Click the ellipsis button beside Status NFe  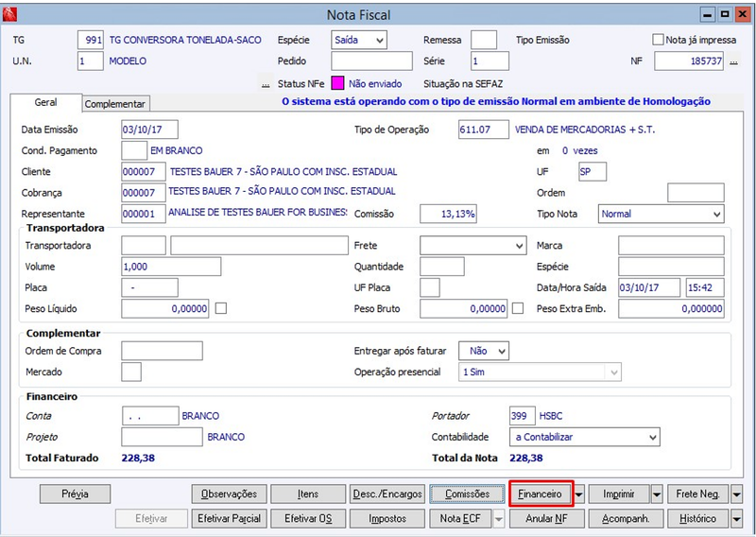coord(266,84)
